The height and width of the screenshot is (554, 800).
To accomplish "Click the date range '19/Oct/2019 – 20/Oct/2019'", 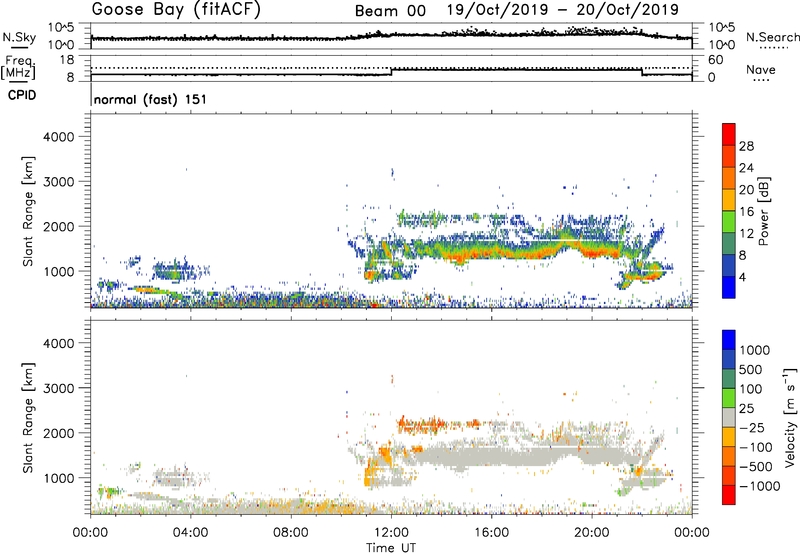I will 563,10.
